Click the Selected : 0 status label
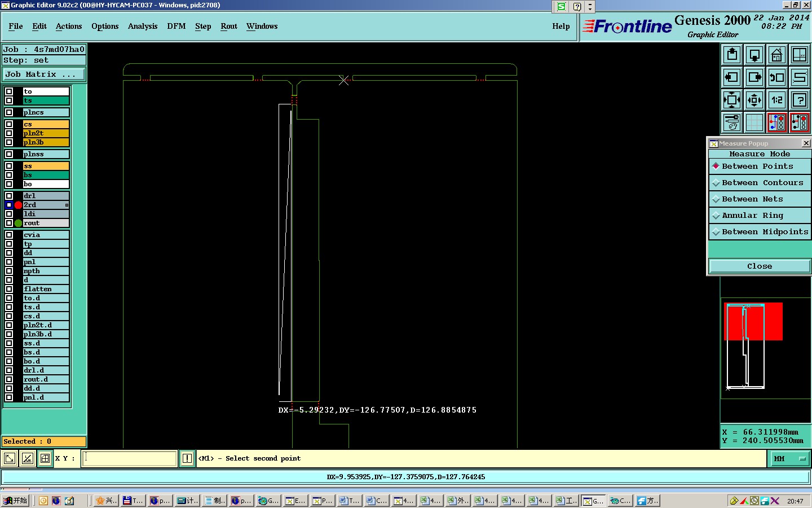812x508 pixels. click(44, 441)
